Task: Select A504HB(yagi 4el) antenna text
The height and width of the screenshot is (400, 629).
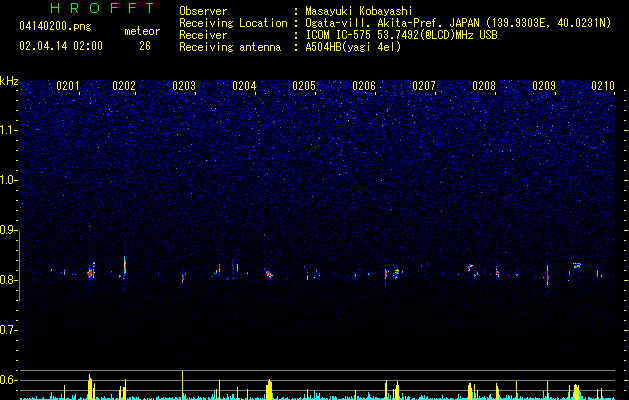Action: pyautogui.click(x=353, y=47)
